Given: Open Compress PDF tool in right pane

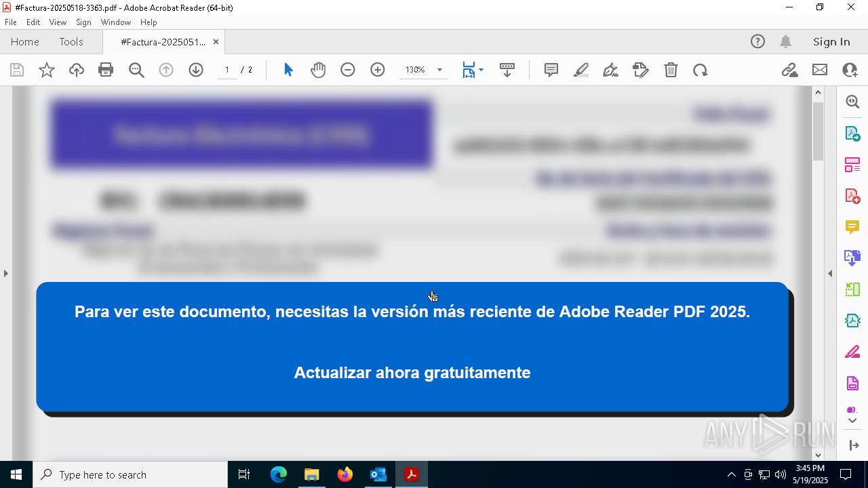Looking at the screenshot, I should pyautogui.click(x=852, y=320).
